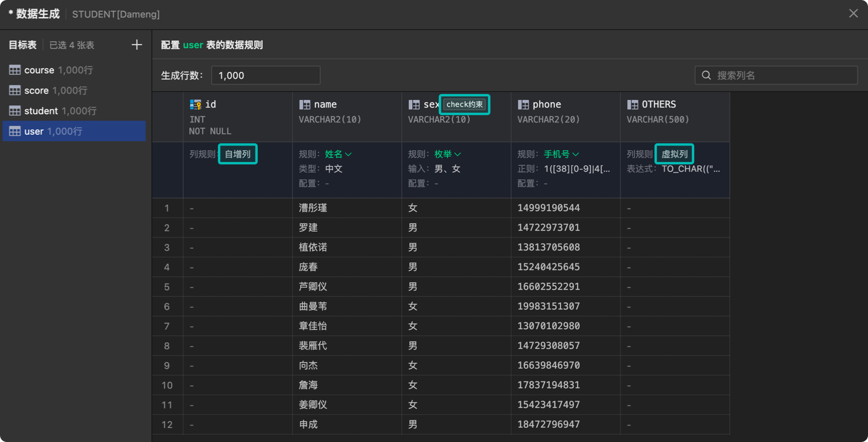This screenshot has width=868, height=442.
Task: Open the 枚举 rule dropdown for sex column
Action: [x=445, y=154]
